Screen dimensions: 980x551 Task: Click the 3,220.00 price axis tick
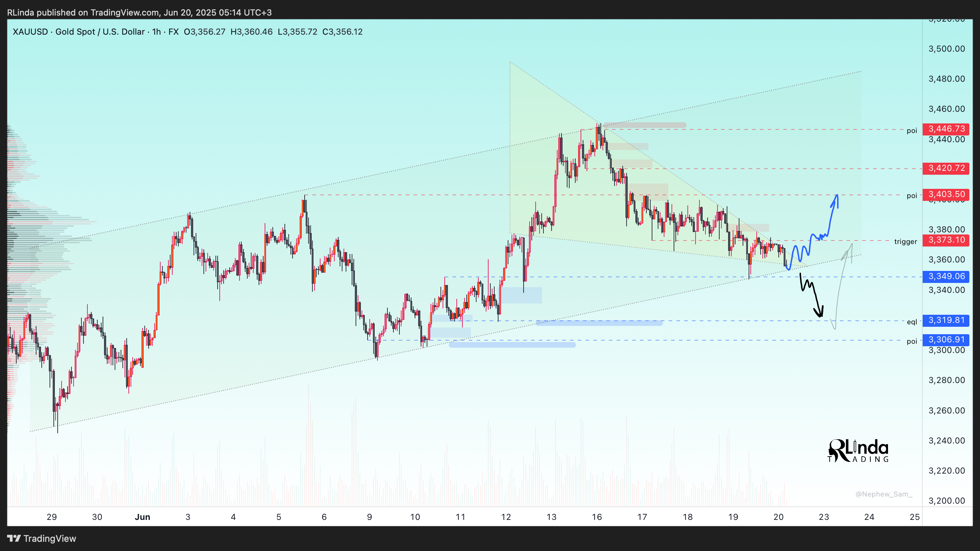(x=946, y=470)
